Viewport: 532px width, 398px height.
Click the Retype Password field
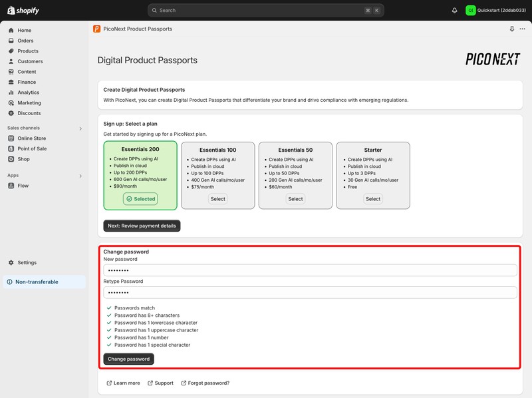[310, 293]
